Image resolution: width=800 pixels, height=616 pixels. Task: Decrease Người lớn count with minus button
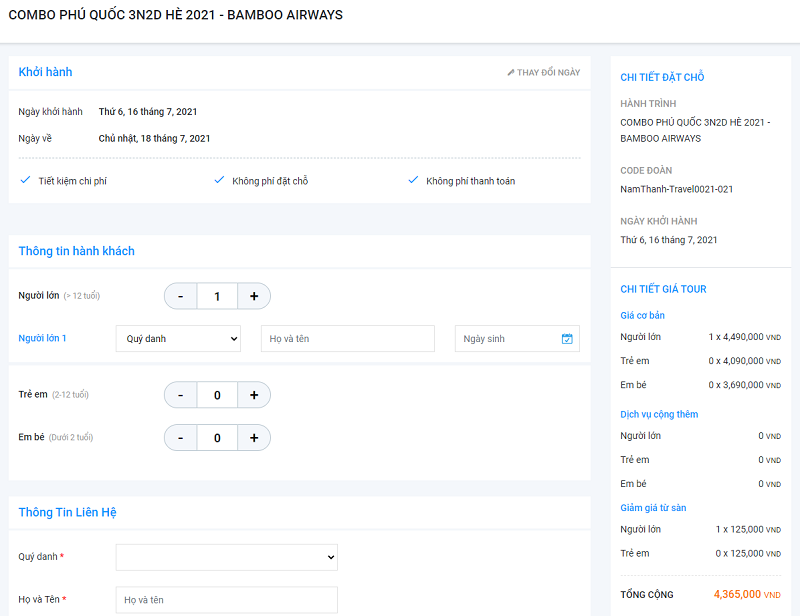pos(181,296)
